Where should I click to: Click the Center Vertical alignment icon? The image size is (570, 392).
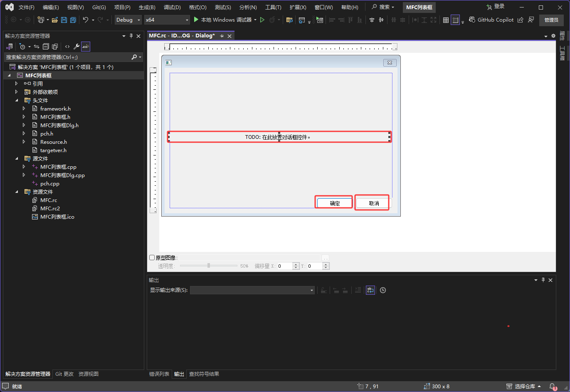381,20
